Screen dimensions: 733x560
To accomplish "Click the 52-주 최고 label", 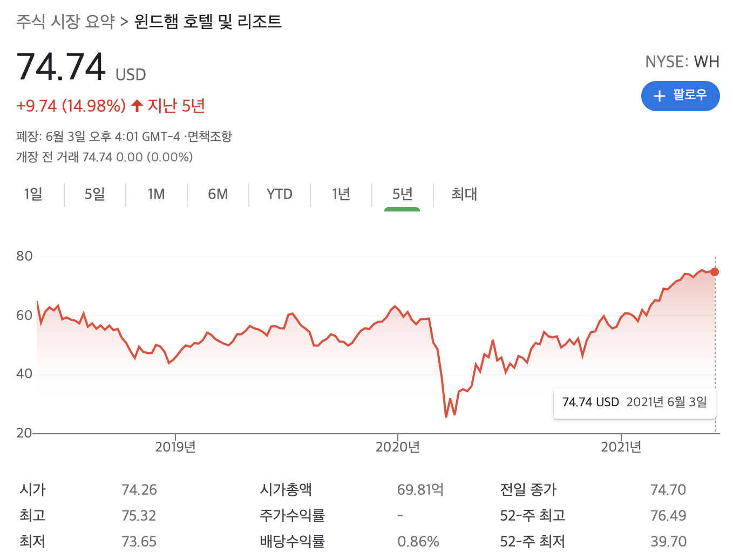I will pyautogui.click(x=532, y=516).
